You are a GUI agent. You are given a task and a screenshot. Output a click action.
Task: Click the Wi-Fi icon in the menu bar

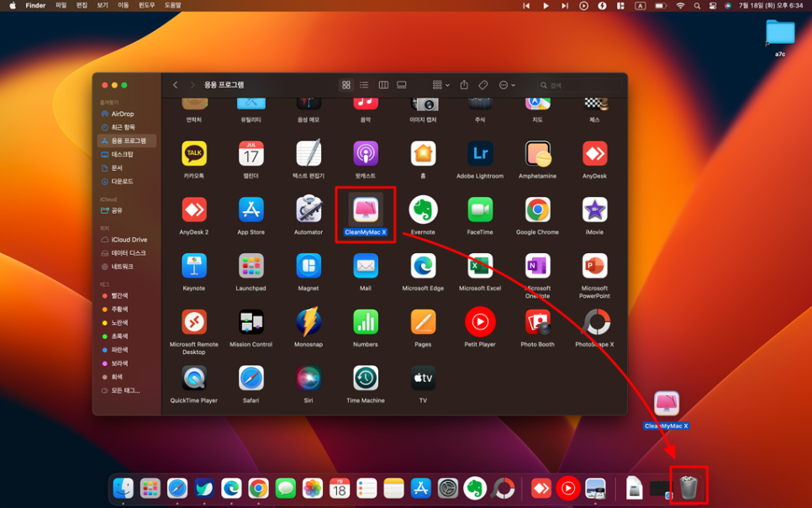[x=681, y=6]
